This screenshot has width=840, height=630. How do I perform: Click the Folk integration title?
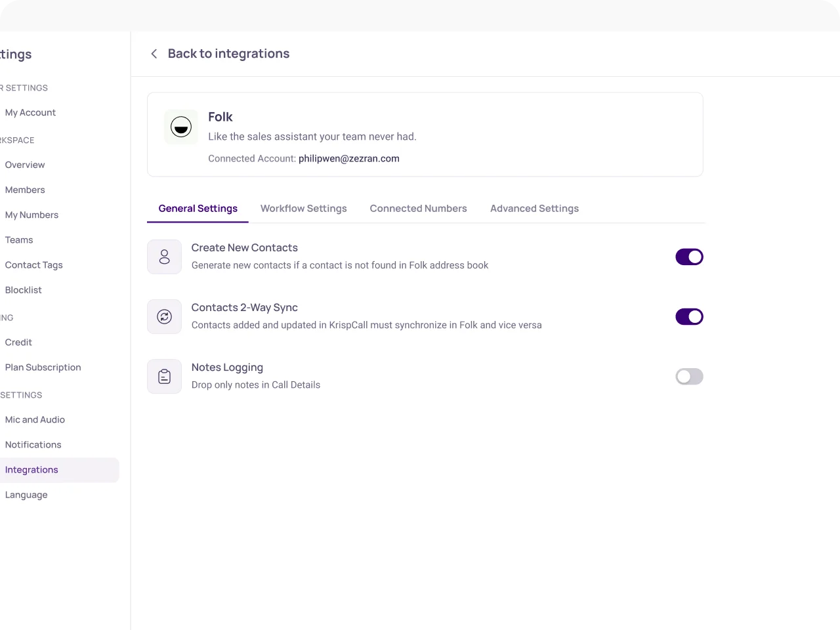pyautogui.click(x=220, y=117)
